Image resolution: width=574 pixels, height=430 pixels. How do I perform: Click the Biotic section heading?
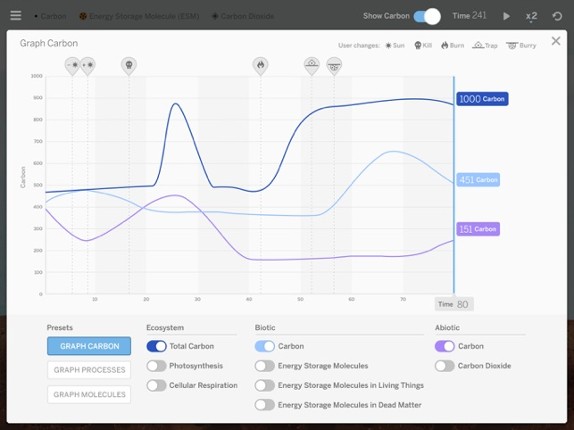click(265, 328)
